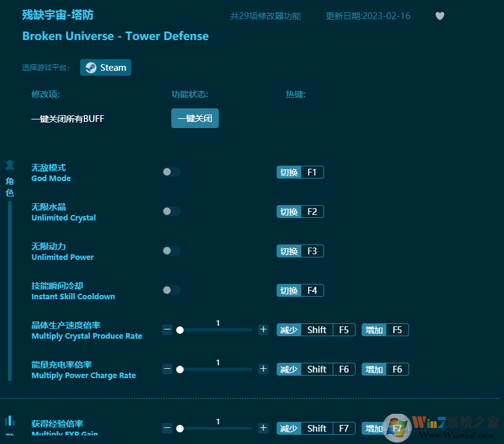The image size is (504, 444).
Task: Click the Multiply Power Charge Rate label
Action: pyautogui.click(x=84, y=376)
